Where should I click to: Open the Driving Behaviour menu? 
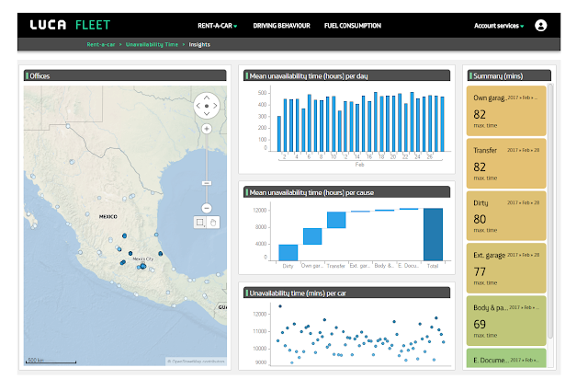[281, 26]
